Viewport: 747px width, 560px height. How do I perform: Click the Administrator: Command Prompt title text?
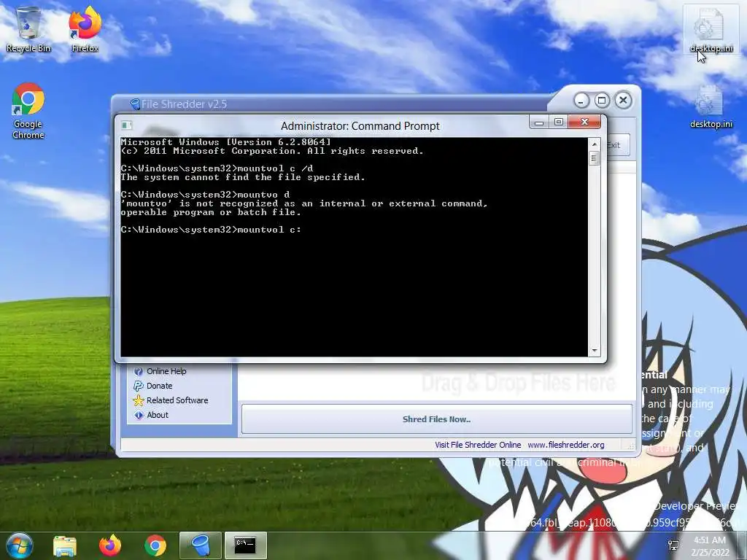click(x=360, y=125)
